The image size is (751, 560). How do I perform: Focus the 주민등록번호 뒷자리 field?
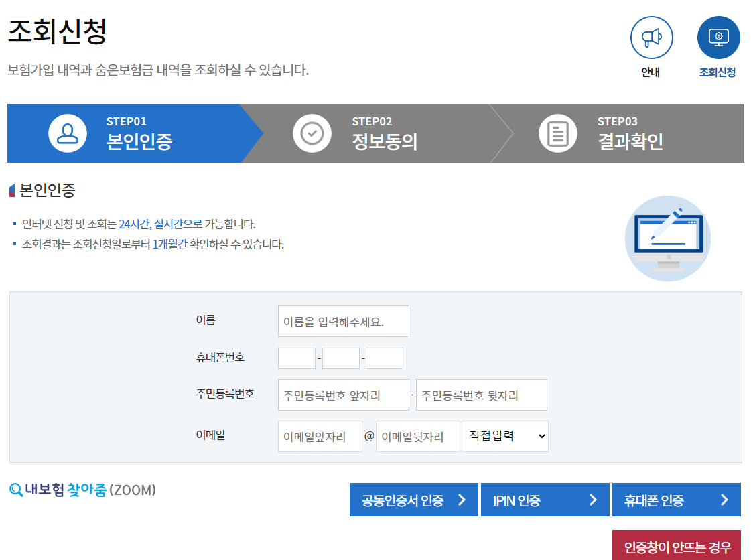click(x=481, y=395)
